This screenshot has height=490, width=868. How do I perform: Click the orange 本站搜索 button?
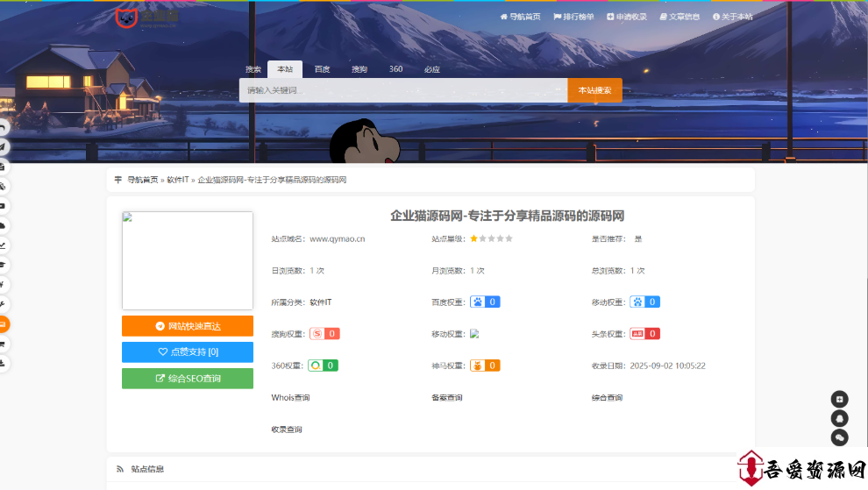coord(594,90)
